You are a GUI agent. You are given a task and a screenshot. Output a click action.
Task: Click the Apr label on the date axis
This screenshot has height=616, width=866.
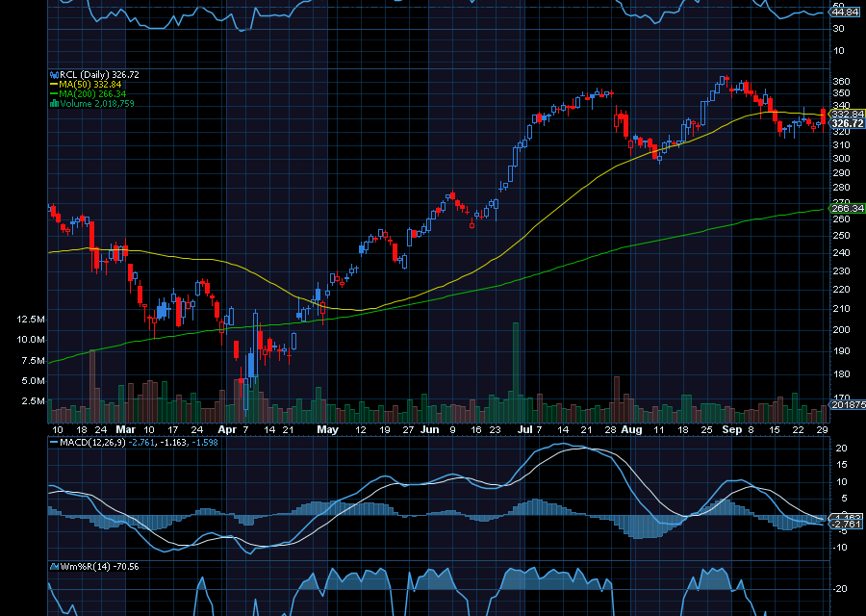227,429
